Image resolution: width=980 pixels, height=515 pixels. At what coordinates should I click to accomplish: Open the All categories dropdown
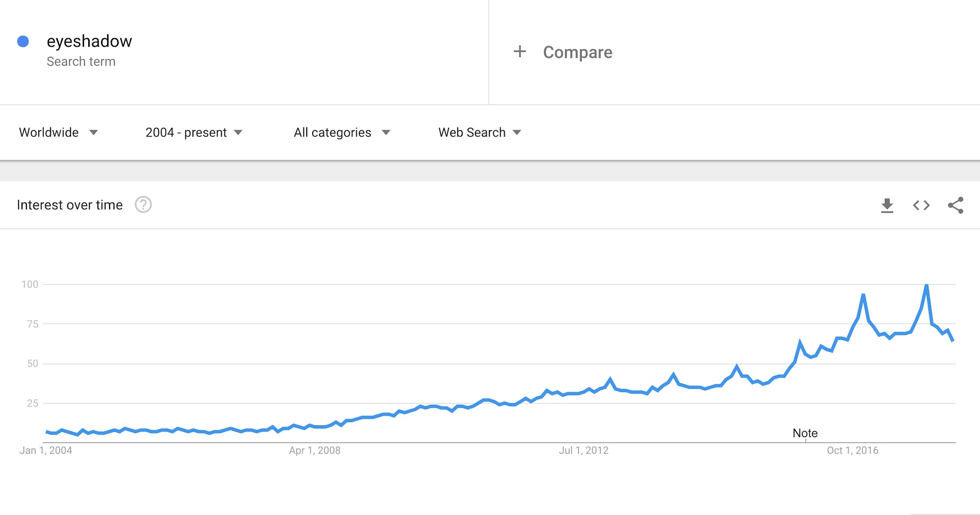coord(342,132)
